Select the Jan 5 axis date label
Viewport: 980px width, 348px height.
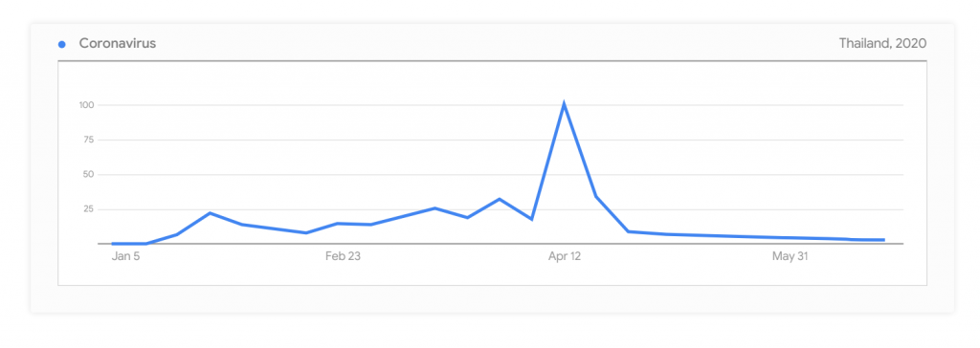pyautogui.click(x=125, y=256)
